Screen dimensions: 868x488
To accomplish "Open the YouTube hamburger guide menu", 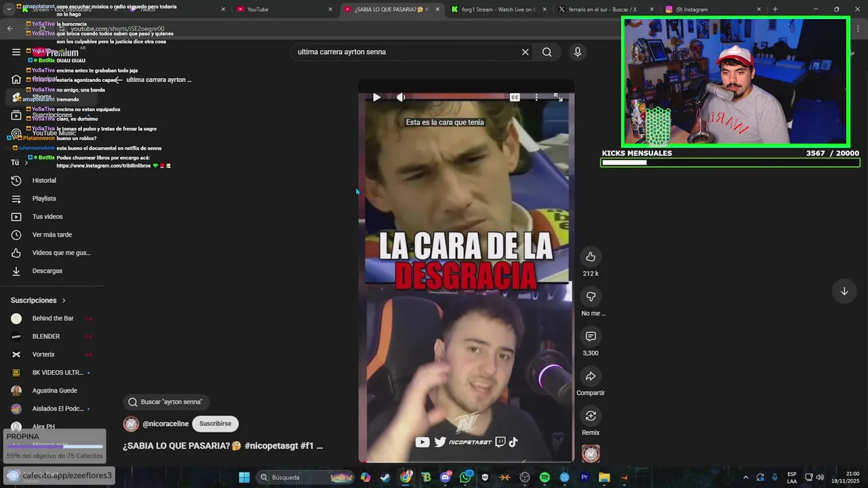I will [x=16, y=52].
